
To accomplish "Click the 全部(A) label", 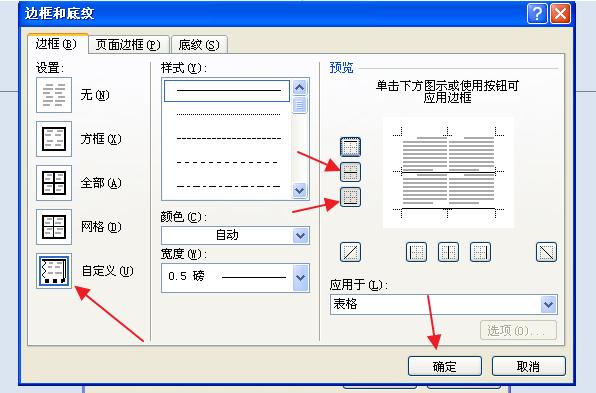I will pyautogui.click(x=101, y=183).
